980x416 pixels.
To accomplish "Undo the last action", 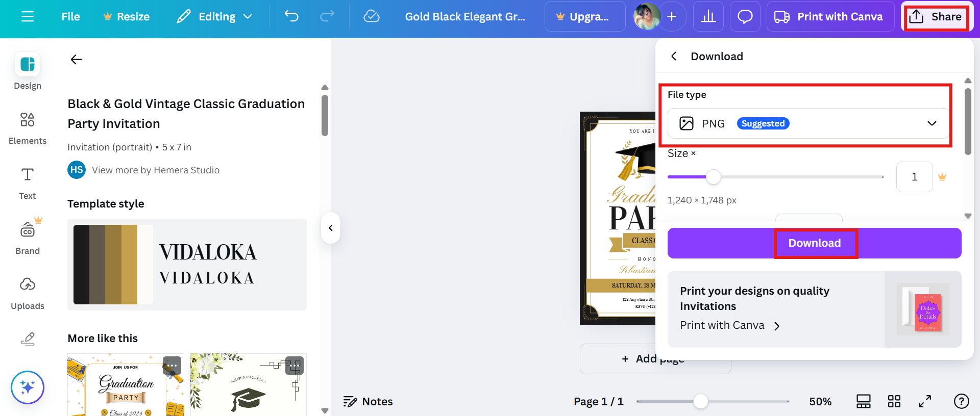I will pyautogui.click(x=291, y=17).
